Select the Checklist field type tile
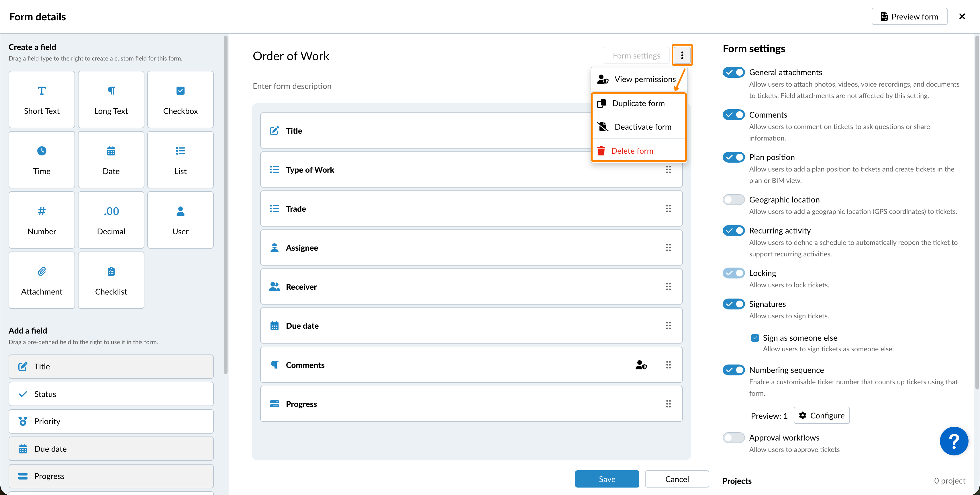Image resolution: width=980 pixels, height=495 pixels. (111, 280)
